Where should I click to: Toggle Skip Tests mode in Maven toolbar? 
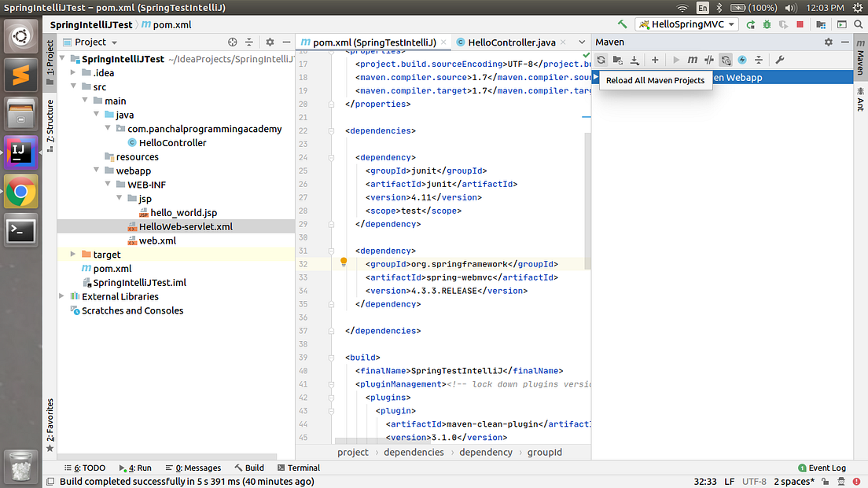(x=708, y=60)
